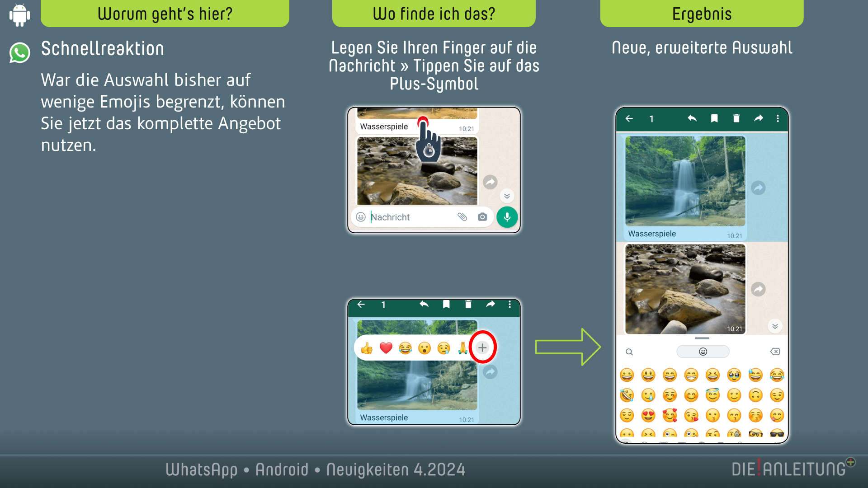868x488 pixels.
Task: Click the waterfall photo thumbnail in result
Action: pyautogui.click(x=685, y=181)
